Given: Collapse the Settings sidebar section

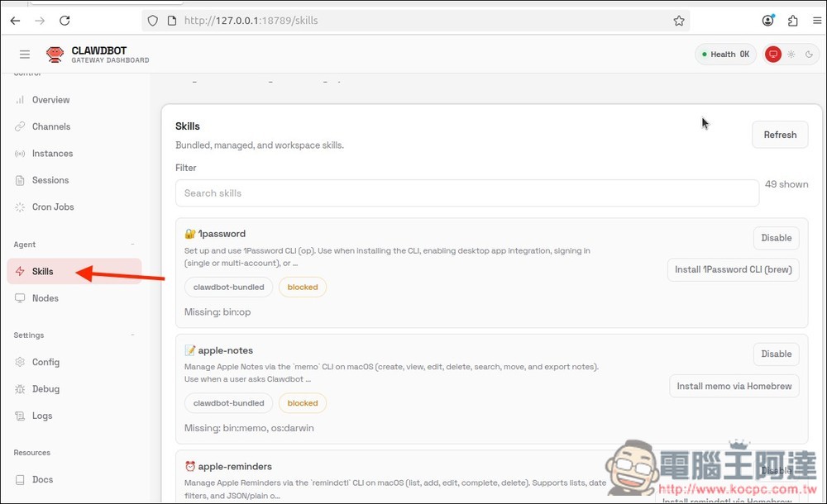Looking at the screenshot, I should coord(133,335).
